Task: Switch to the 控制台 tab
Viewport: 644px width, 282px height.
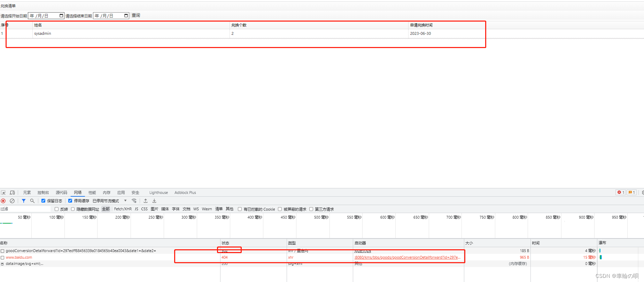Action: tap(43, 193)
